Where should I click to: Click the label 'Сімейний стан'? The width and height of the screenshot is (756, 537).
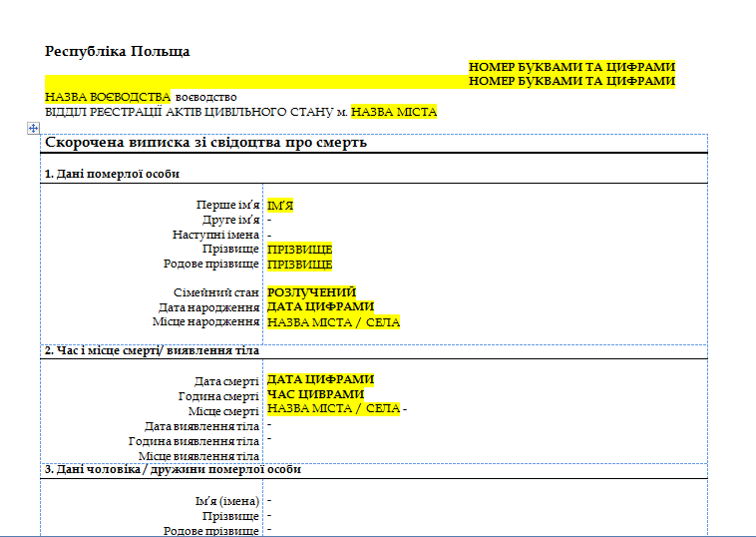click(216, 292)
